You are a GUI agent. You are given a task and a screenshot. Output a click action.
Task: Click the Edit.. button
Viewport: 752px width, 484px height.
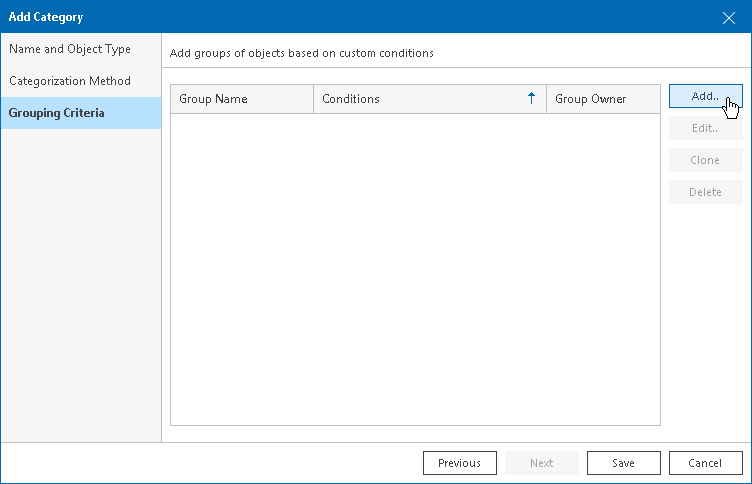click(x=705, y=128)
